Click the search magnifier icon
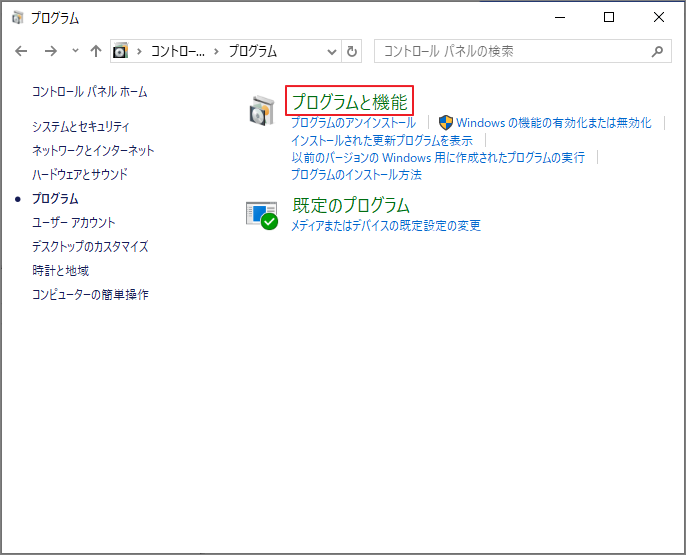Viewport: 686px width, 555px height. pos(657,51)
